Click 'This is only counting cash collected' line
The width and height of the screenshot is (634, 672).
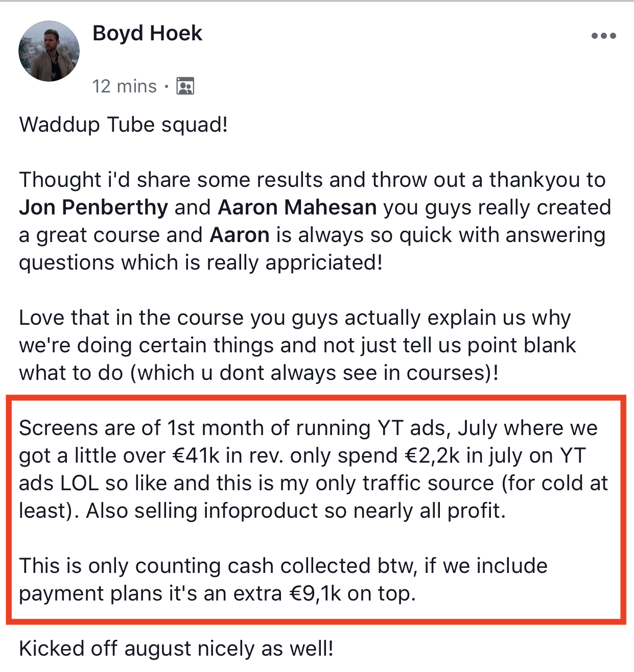pyautogui.click(x=283, y=566)
